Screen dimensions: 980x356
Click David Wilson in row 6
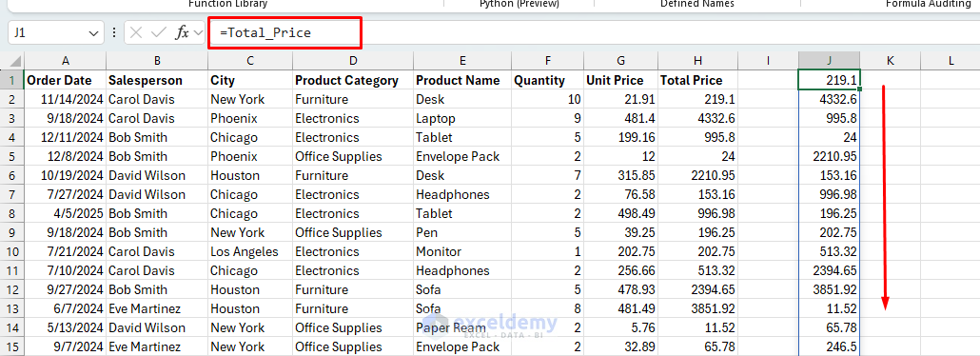[157, 175]
